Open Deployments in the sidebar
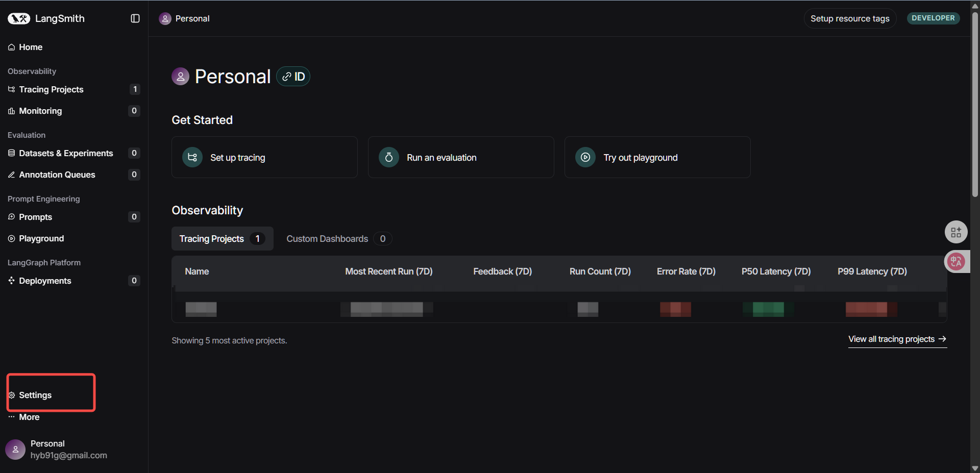980x473 pixels. click(74, 281)
